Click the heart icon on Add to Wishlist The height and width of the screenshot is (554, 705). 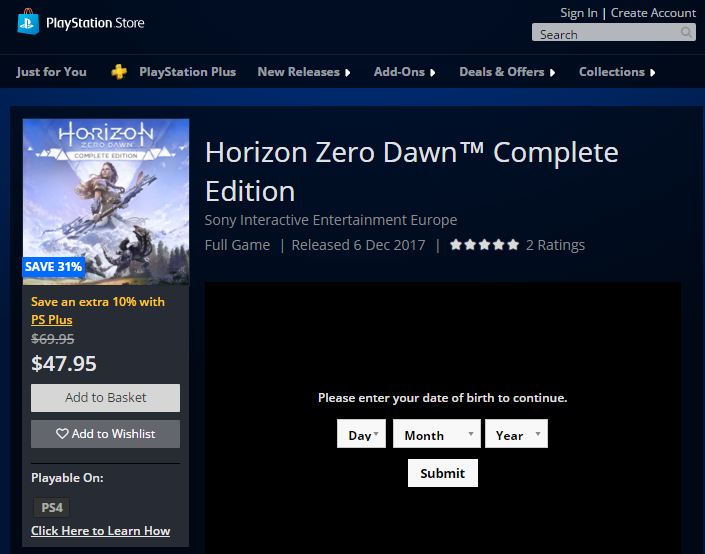point(62,433)
